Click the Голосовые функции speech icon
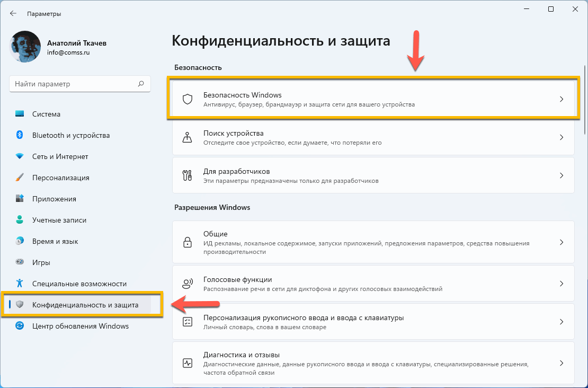588x388 pixels. point(187,284)
